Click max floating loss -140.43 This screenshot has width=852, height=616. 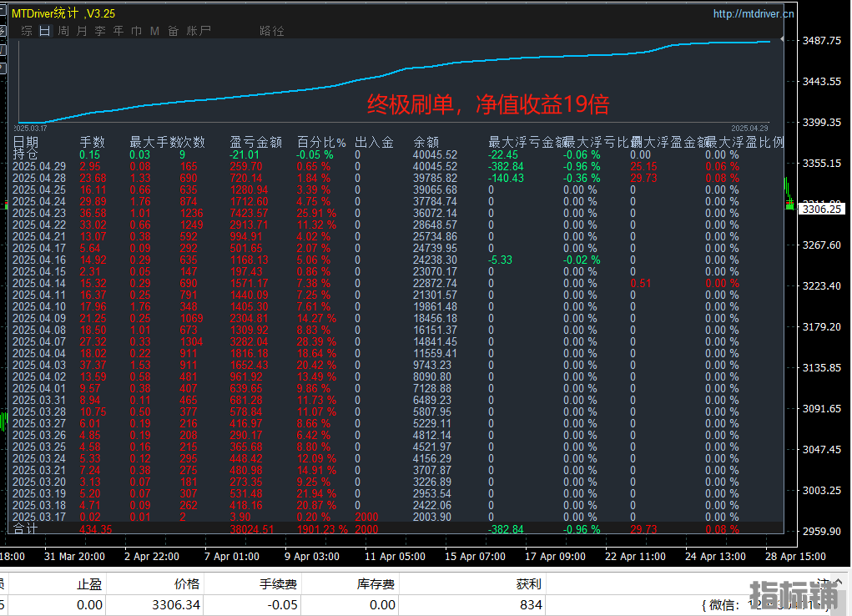(506, 178)
